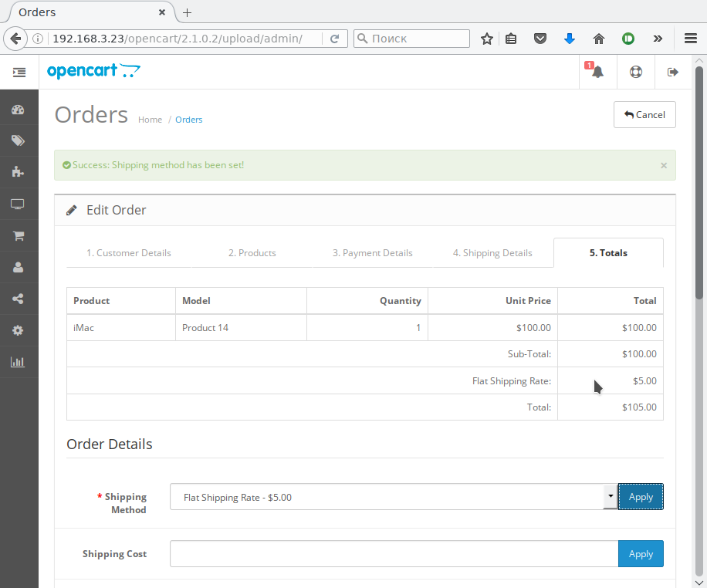
Task: Reload the page with refresh icon
Action: pos(334,39)
